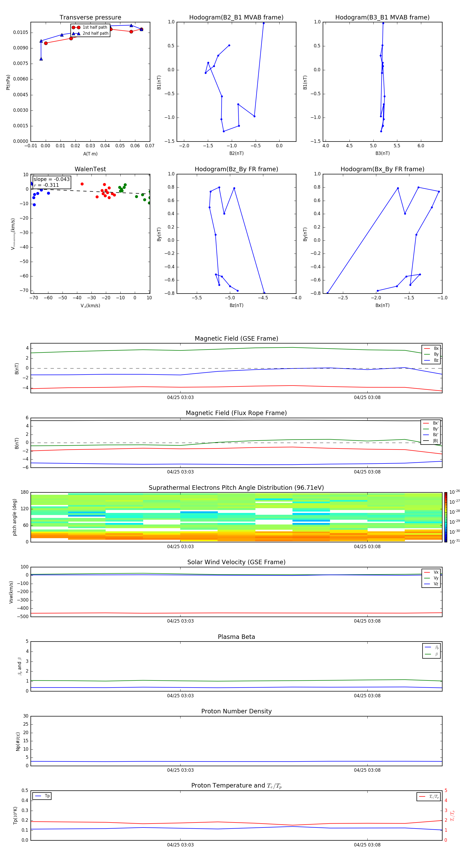
Task: Select the β legend entry below βp
Action: tap(431, 654)
